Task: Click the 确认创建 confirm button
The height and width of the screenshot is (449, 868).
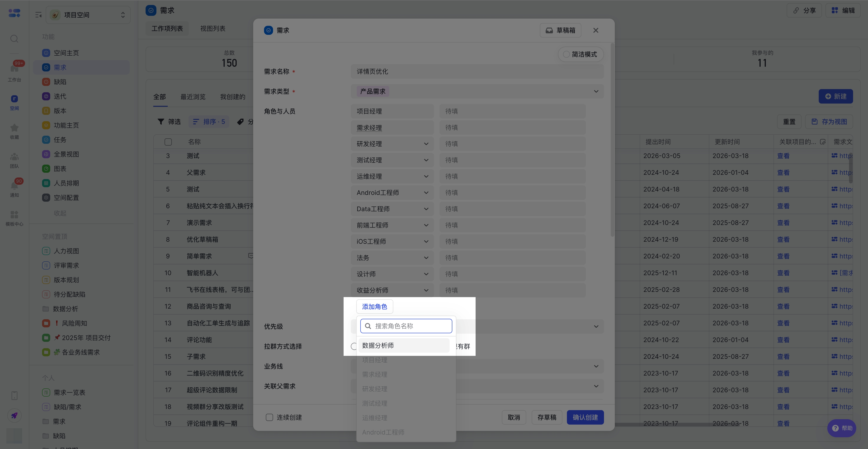Action: coord(585,417)
